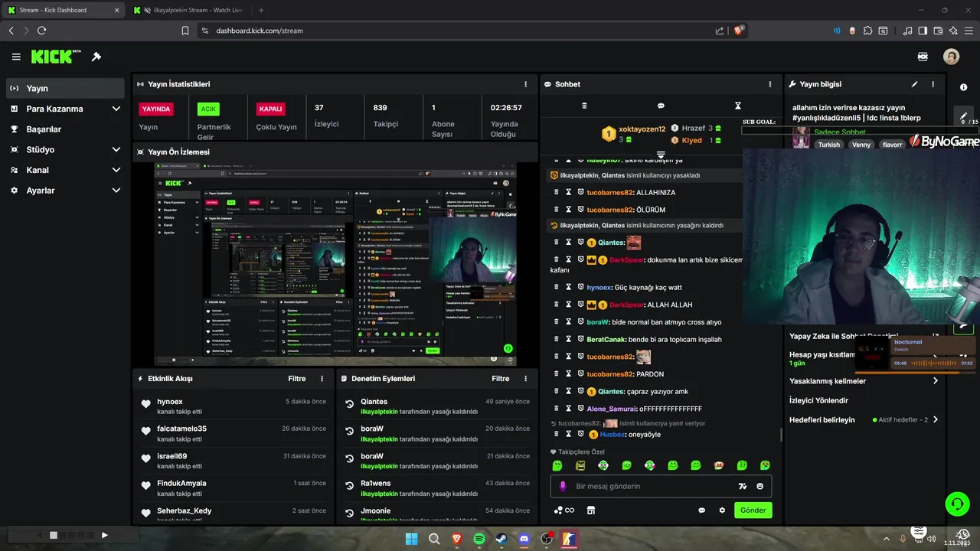
Task: Expand Stüdyo sidebar section
Action: (x=116, y=149)
